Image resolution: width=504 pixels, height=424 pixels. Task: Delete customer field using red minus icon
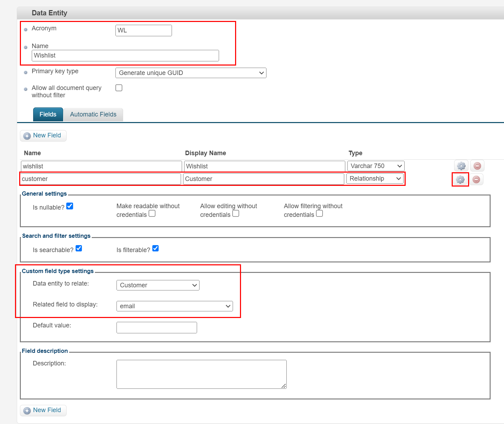(476, 179)
